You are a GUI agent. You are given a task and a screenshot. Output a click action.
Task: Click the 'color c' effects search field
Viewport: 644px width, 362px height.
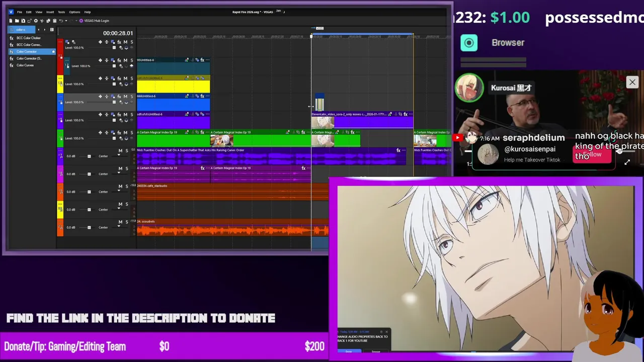click(x=22, y=30)
